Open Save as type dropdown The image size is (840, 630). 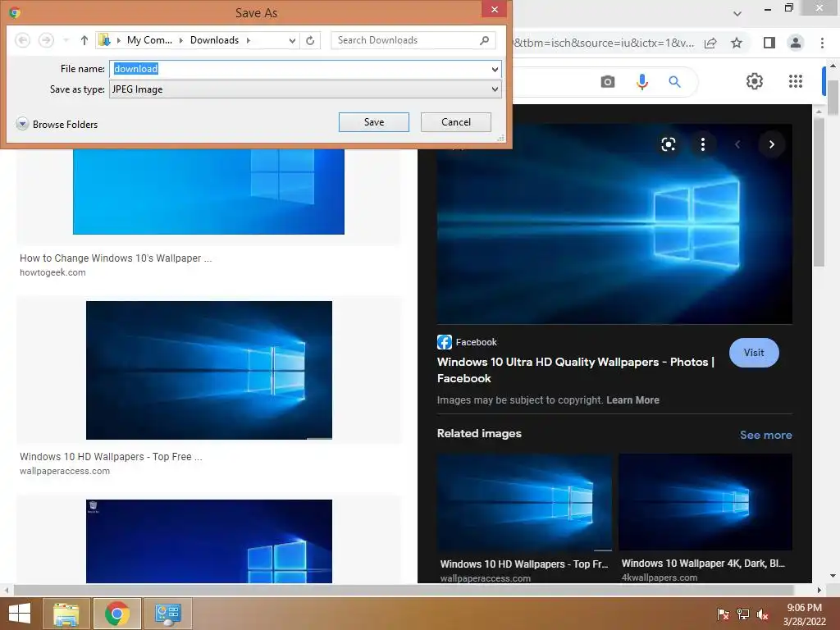tap(305, 89)
